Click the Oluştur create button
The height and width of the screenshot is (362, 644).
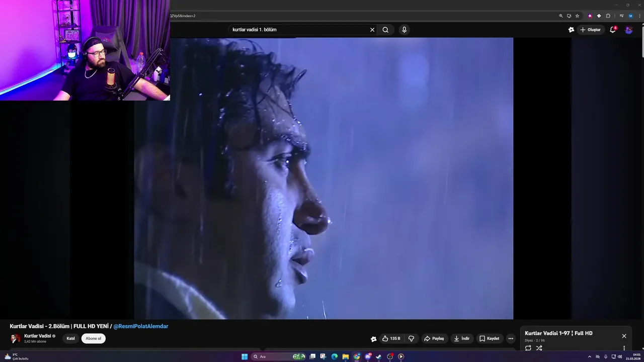pyautogui.click(x=591, y=30)
